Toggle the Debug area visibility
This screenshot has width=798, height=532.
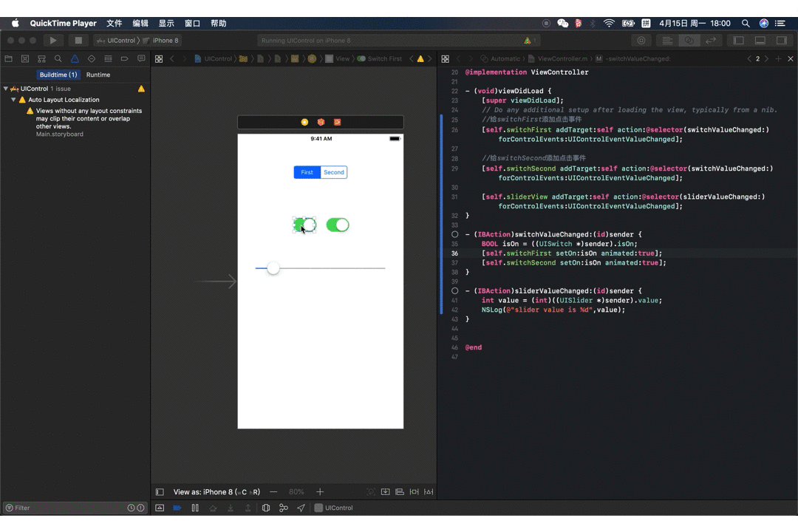coord(760,40)
